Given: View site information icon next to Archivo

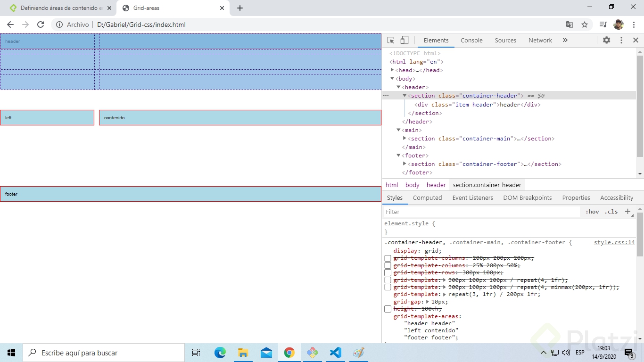Looking at the screenshot, I should click(59, 25).
